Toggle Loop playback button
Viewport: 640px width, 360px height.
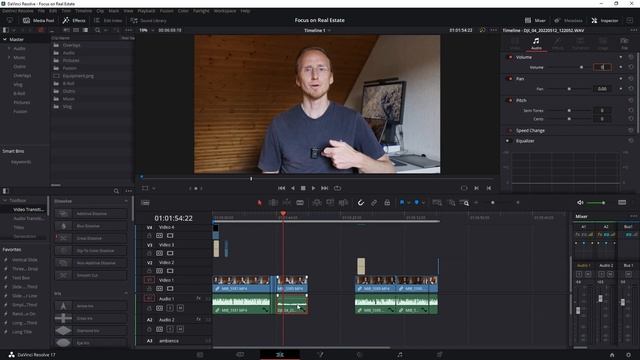[337, 188]
